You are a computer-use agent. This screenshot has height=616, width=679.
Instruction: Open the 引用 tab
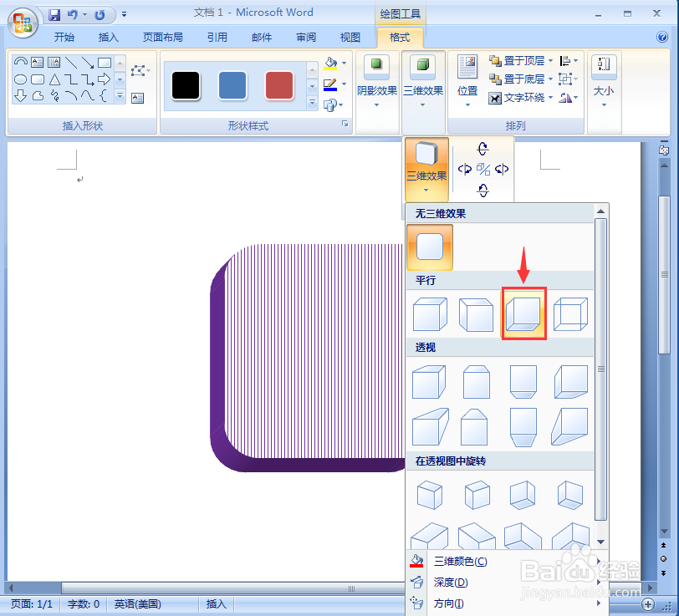click(217, 38)
